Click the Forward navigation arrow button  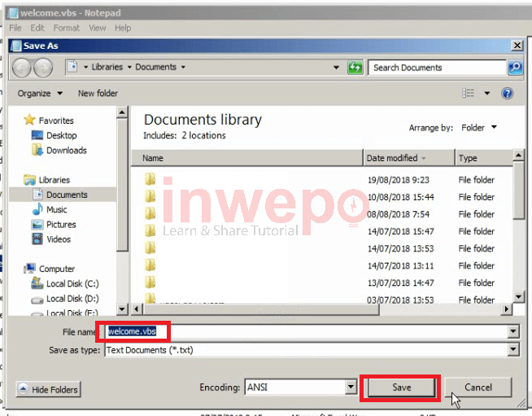(x=43, y=68)
